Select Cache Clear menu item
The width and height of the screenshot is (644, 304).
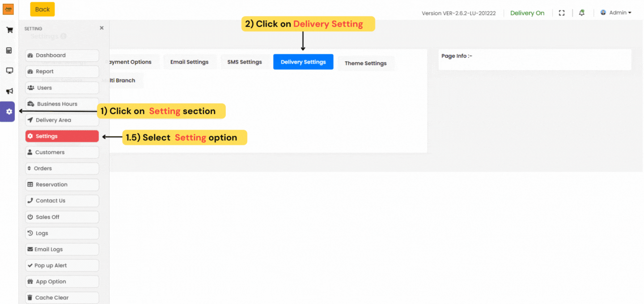point(62,297)
